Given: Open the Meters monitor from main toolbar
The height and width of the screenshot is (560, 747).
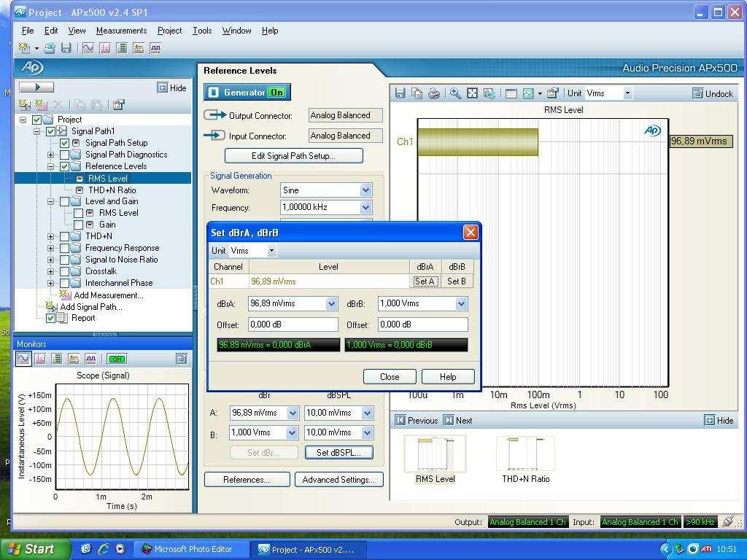Looking at the screenshot, I should point(122,48).
